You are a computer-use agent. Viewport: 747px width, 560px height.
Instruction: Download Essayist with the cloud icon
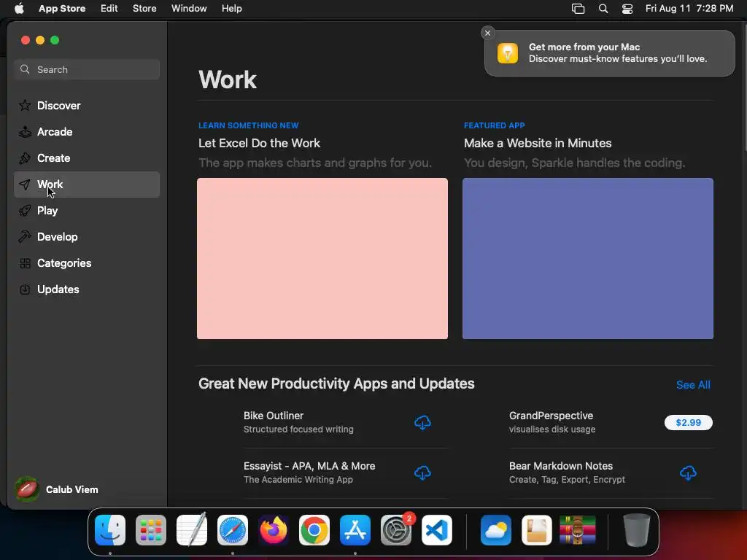point(422,472)
